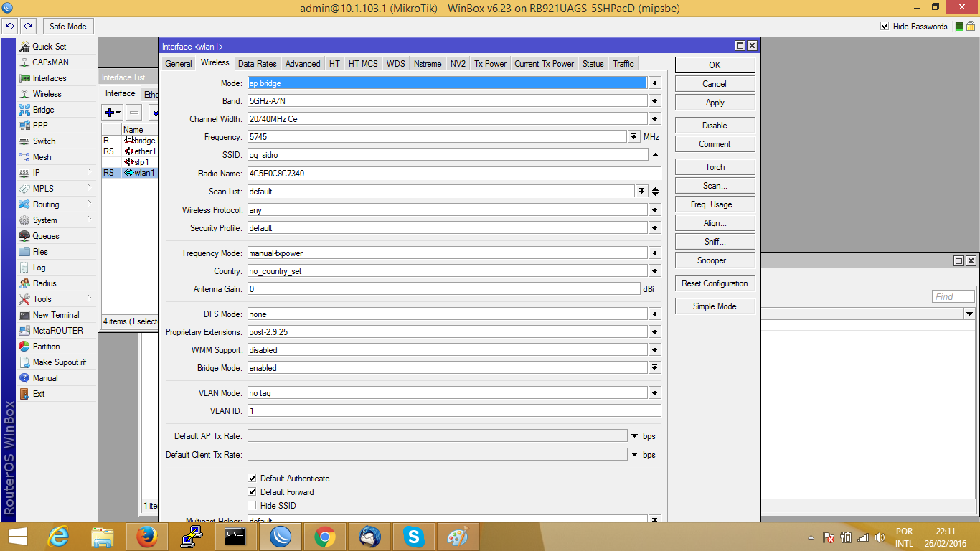Select sfp1 row in Interface List
The width and height of the screenshot is (980, 551).
pos(129,162)
